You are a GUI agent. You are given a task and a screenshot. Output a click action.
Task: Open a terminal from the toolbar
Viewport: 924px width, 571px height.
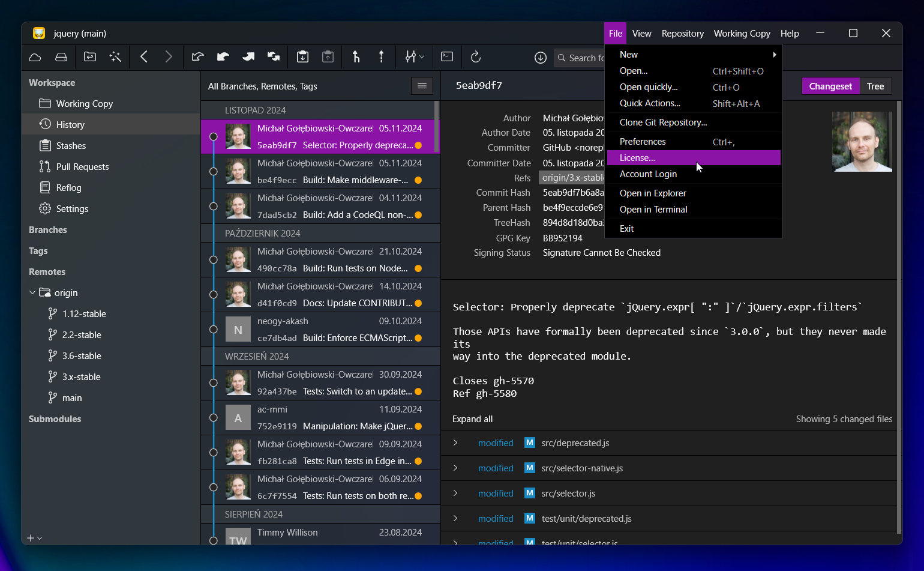point(447,56)
